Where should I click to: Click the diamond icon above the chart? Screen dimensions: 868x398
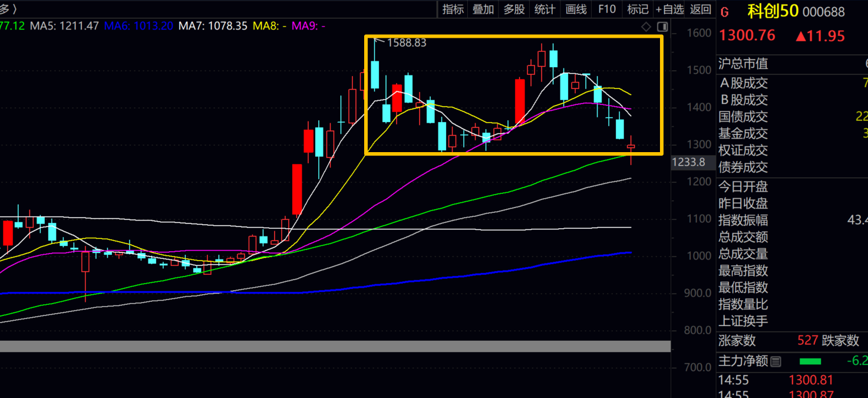(646, 27)
